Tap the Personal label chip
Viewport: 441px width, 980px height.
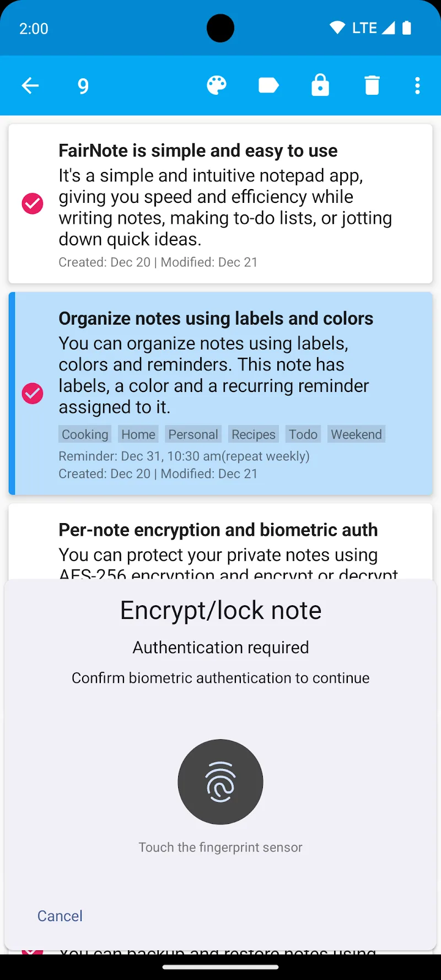point(193,434)
